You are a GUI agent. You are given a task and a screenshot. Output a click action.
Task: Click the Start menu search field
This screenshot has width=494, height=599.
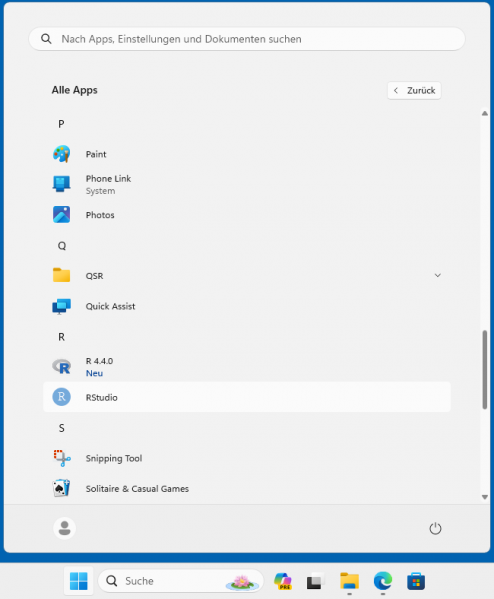pos(247,39)
